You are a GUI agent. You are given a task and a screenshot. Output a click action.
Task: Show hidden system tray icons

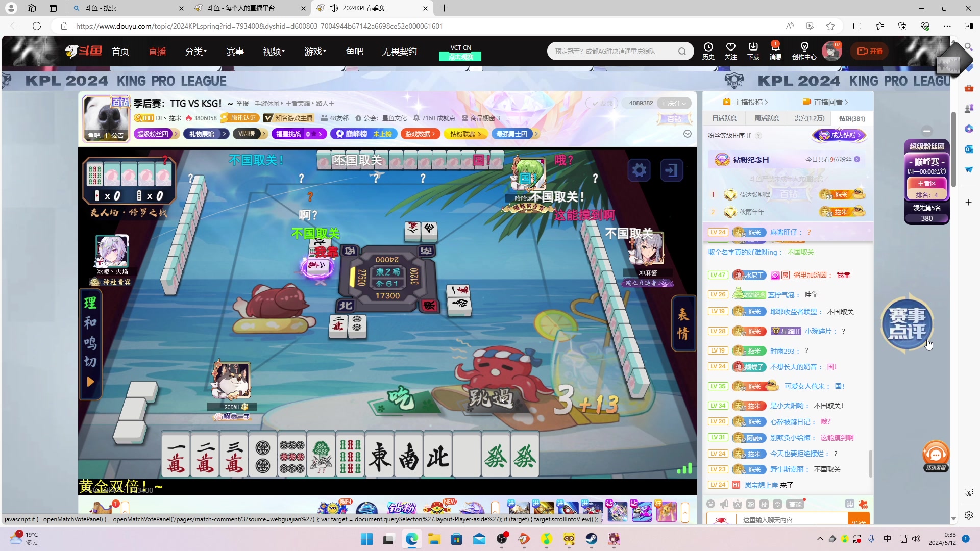pos(820,539)
